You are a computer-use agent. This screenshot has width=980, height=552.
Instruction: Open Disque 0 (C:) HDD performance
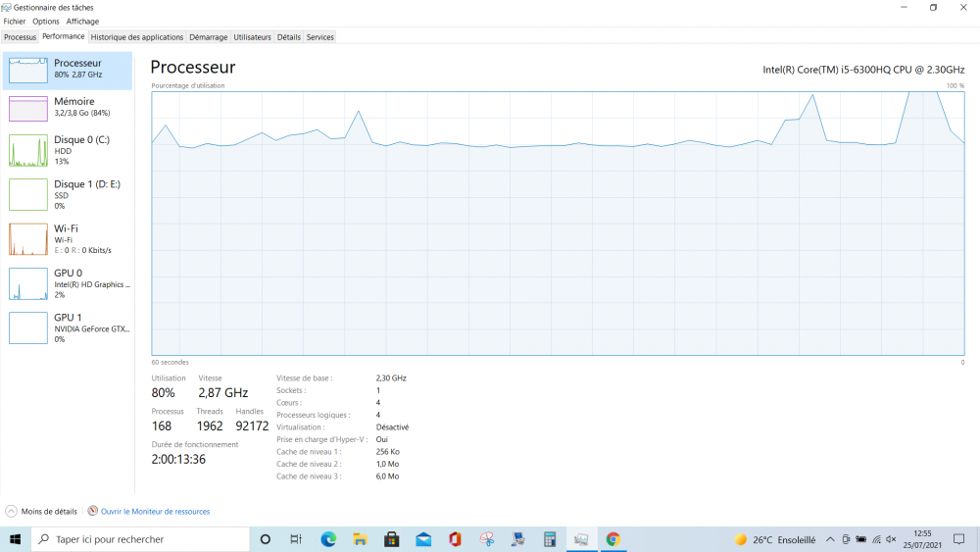[68, 150]
